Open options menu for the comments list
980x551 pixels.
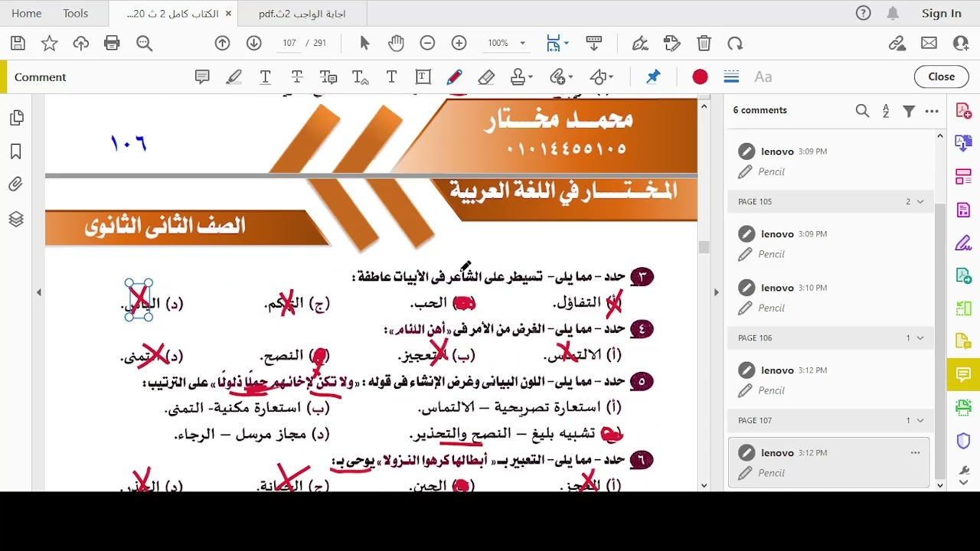[932, 111]
